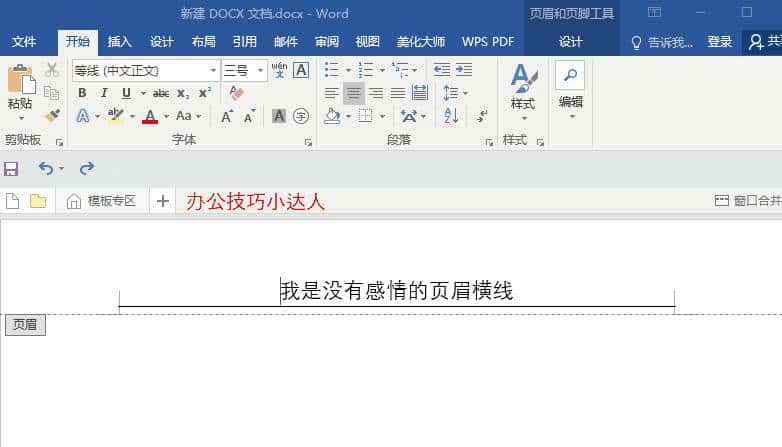782x447 pixels.
Task: Apply red font color
Action: click(150, 116)
